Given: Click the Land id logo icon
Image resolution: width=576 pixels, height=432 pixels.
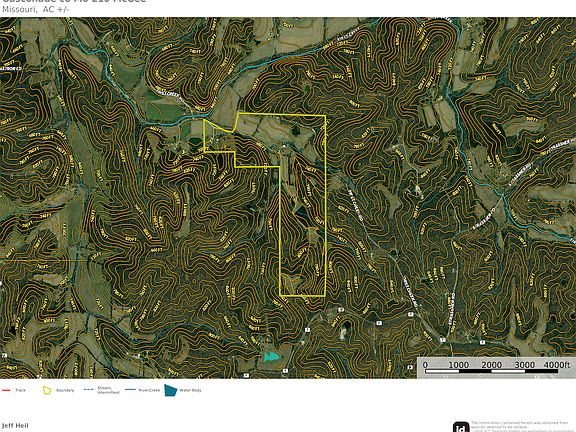Looking at the screenshot, I should click(461, 427).
